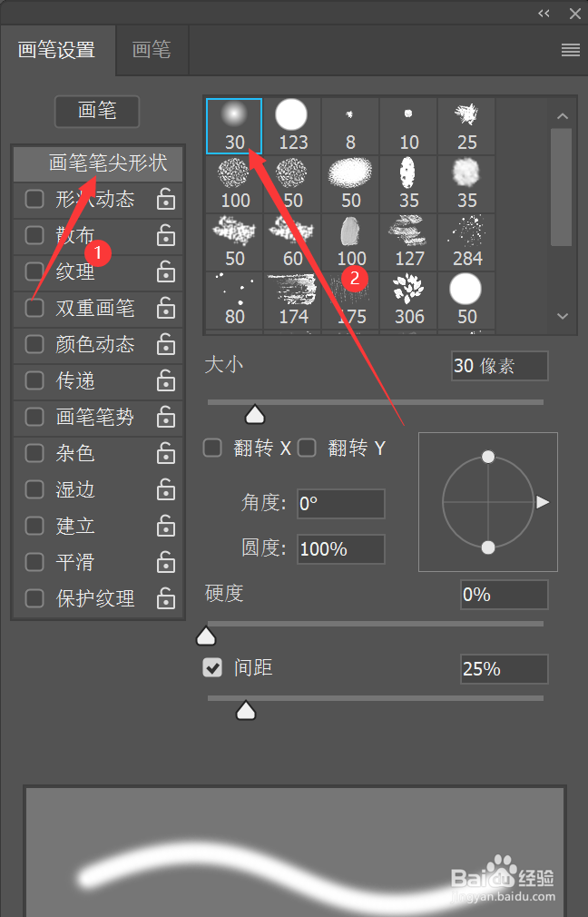The height and width of the screenshot is (917, 588).
Task: Click the angle arrow handle on circle
Action: tap(543, 502)
